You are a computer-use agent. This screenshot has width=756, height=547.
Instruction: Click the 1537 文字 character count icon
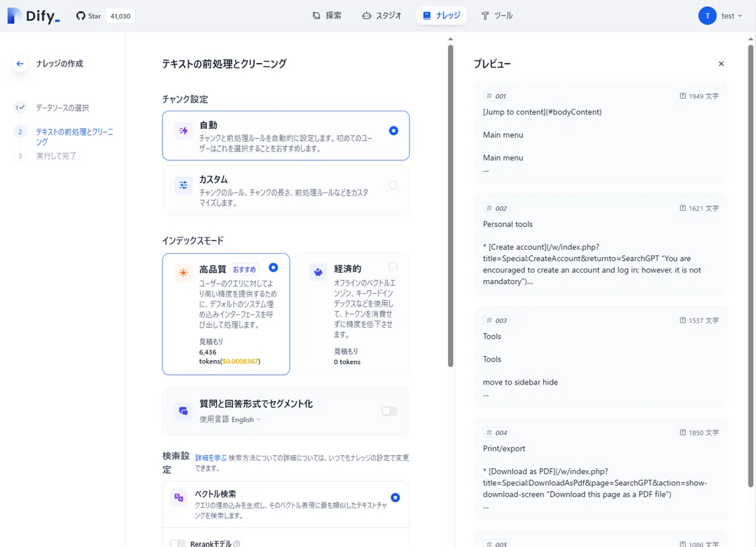(x=683, y=320)
